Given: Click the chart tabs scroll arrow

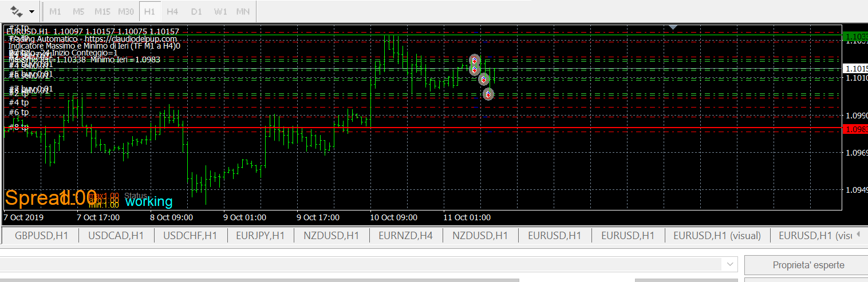Looking at the screenshot, I should coord(858,235).
